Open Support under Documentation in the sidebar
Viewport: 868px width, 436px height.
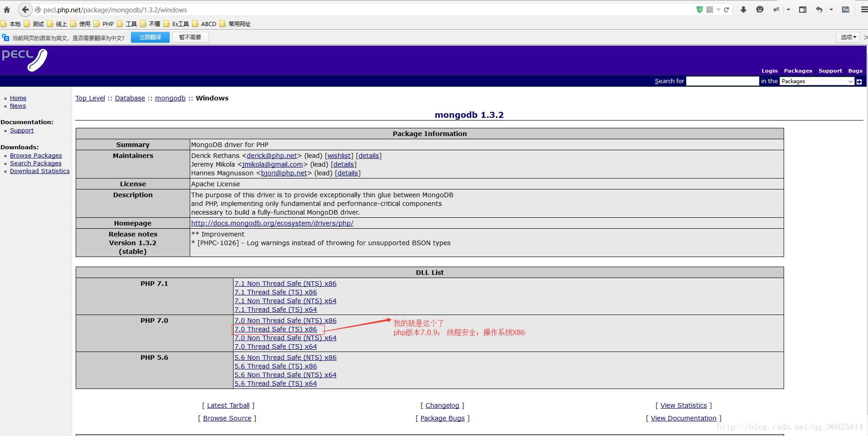tap(22, 131)
